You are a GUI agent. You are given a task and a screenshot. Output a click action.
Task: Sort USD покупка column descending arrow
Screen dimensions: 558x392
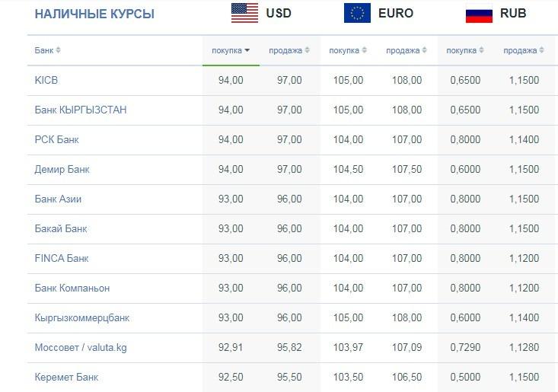click(247, 50)
